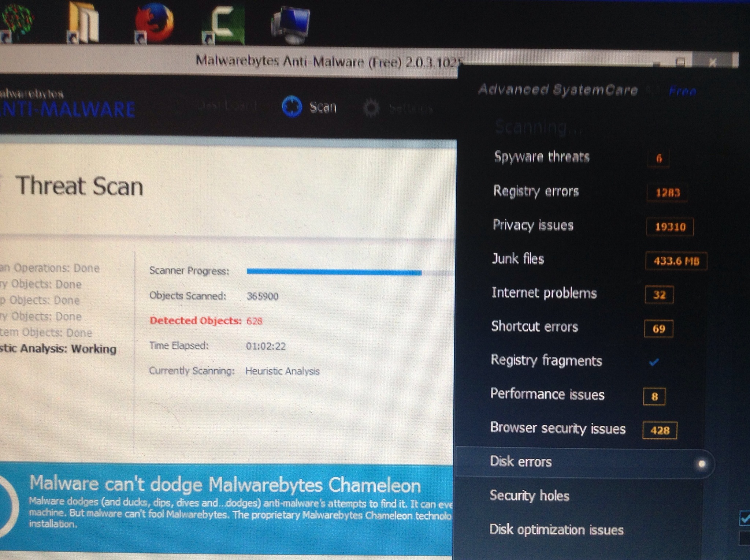Click the Registry fragments check mark

654,362
